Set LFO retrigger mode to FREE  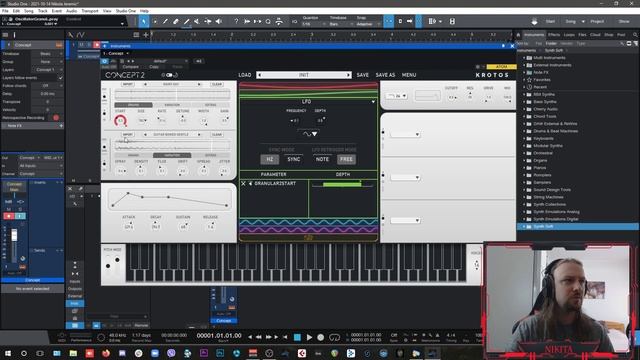pyautogui.click(x=346, y=159)
